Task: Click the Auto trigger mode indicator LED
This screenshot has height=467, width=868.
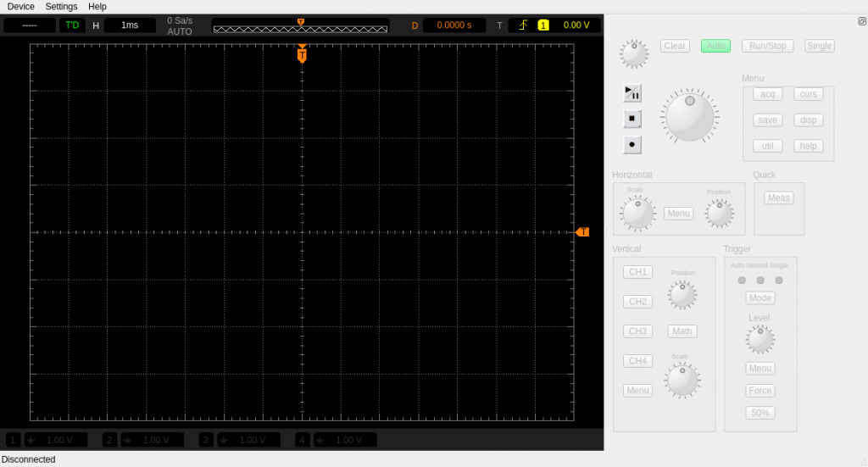Action: tap(742, 281)
